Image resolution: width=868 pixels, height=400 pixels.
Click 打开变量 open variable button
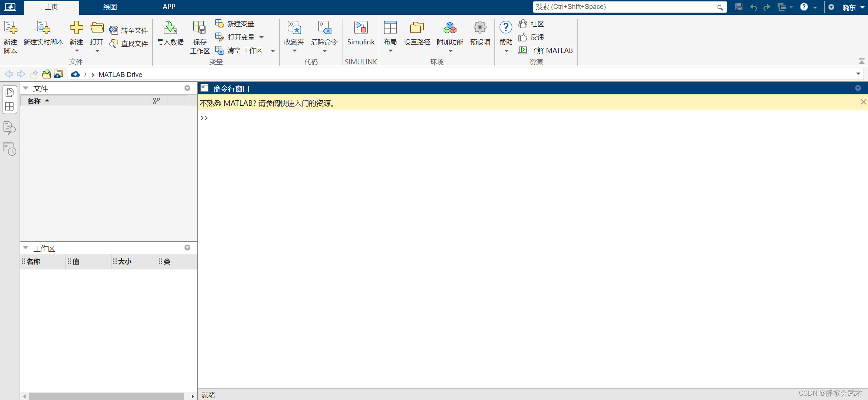tap(235, 37)
